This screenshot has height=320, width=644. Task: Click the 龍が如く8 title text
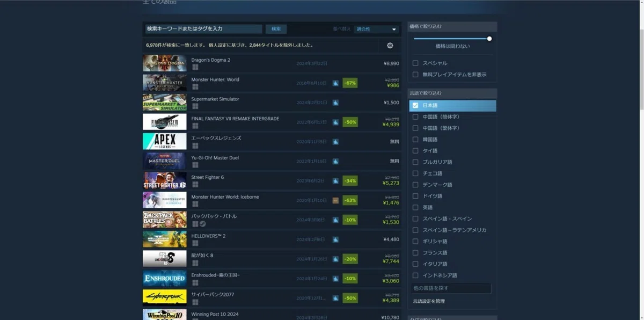(202, 256)
